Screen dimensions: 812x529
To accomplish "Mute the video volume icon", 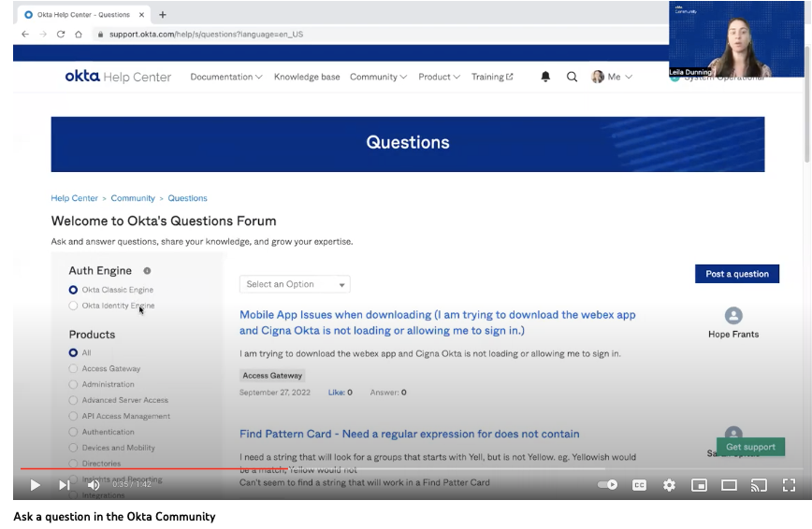I will (94, 485).
